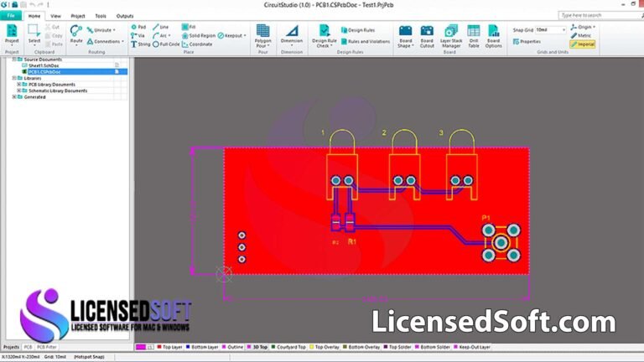Place an Arc
The width and height of the screenshot is (644, 362).
click(x=161, y=36)
